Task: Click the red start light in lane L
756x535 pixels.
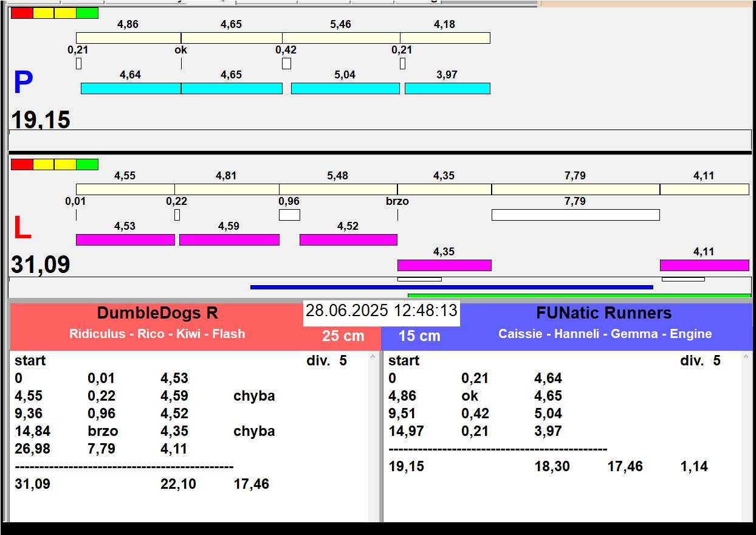Action: [22, 164]
